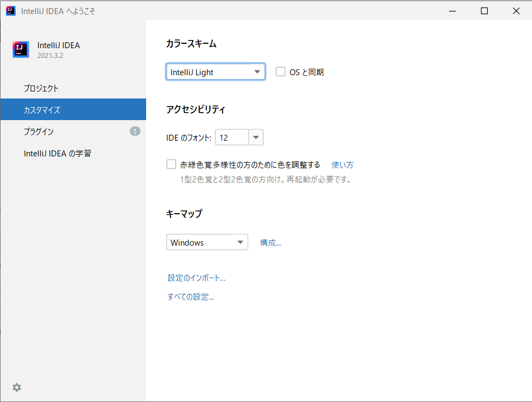Select the プロジェクト sidebar tab

[73, 88]
